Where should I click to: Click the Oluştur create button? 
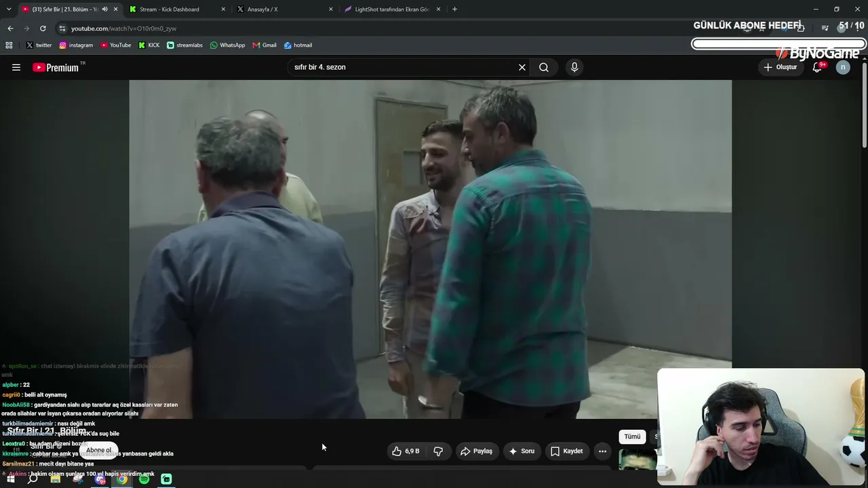coord(781,67)
